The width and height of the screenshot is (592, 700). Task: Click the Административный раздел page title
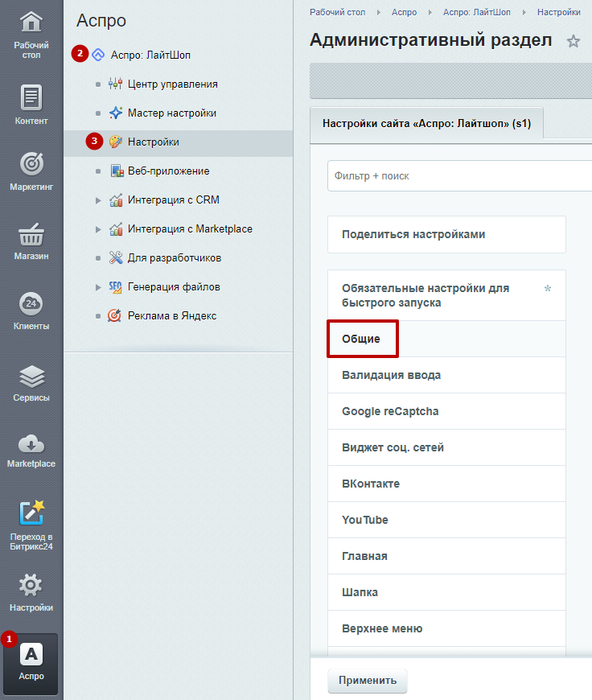click(x=431, y=40)
